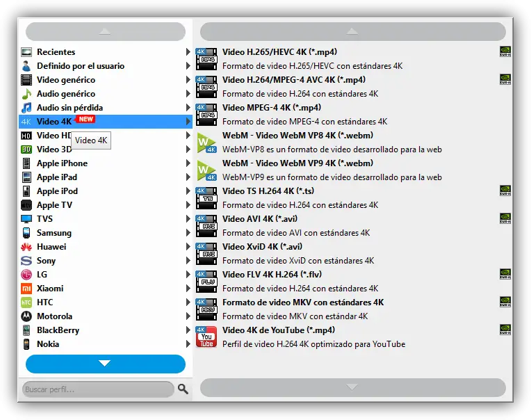The height and width of the screenshot is (420, 531).
Task: Expand the Xiaomi submenu arrow
Action: point(188,289)
